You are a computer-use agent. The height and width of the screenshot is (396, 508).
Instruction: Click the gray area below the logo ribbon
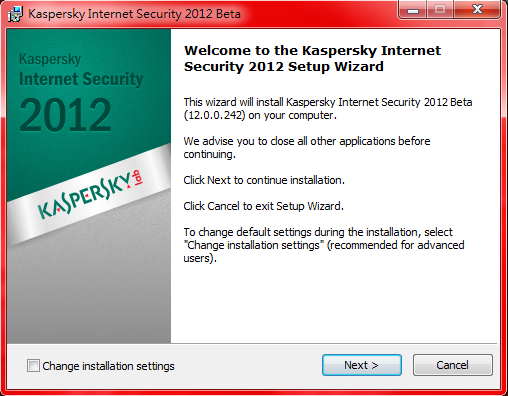89,293
